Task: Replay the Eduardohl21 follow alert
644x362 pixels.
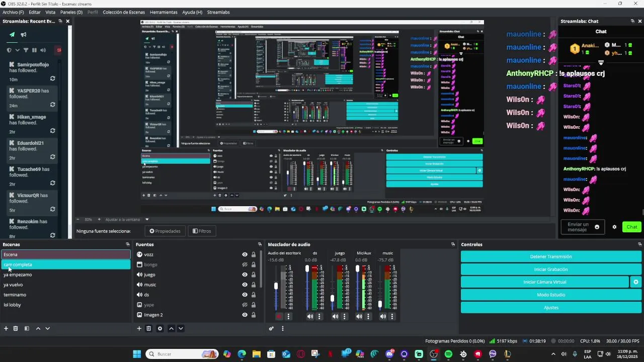Action: tap(52, 157)
